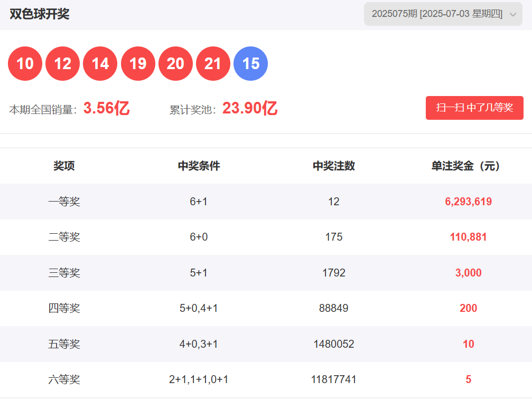Screen dimensions: 532x410
Task: Click the 中奖条件 column header
Action: point(199,166)
